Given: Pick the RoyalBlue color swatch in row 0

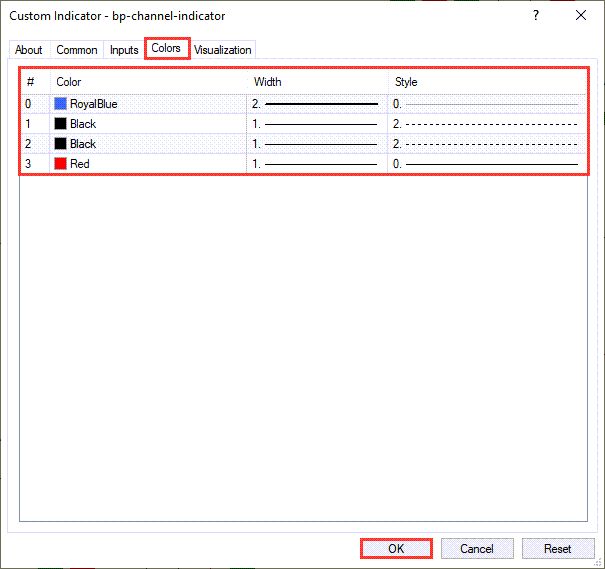Looking at the screenshot, I should (60, 104).
